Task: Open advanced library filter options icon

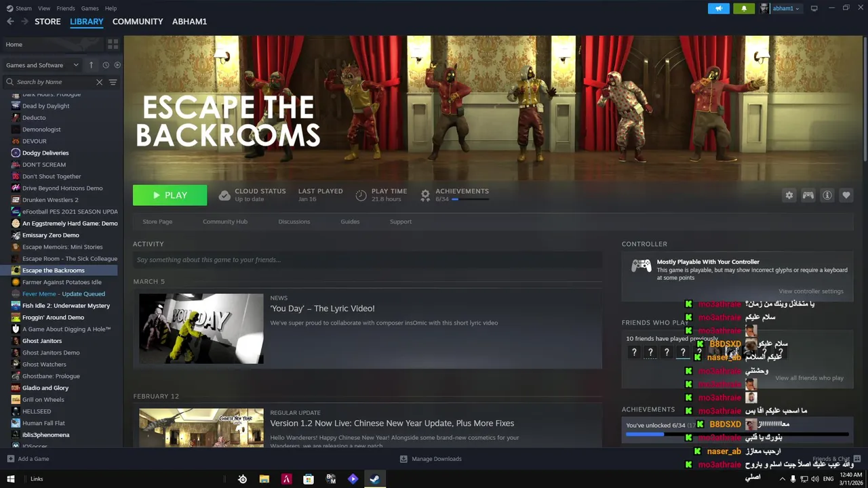Action: click(113, 82)
